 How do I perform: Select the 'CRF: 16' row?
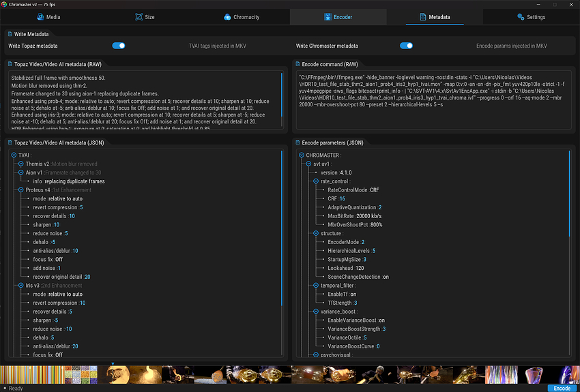(x=336, y=199)
